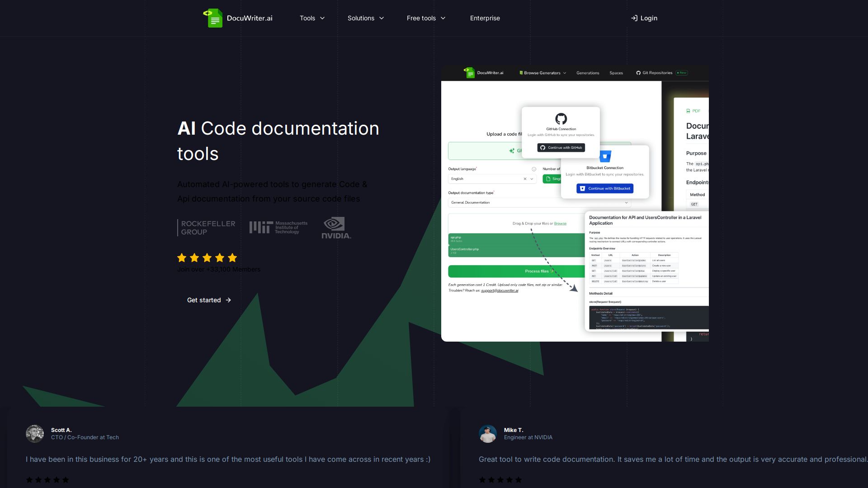Click the Get started arrow icon
The image size is (868, 488).
pos(228,300)
